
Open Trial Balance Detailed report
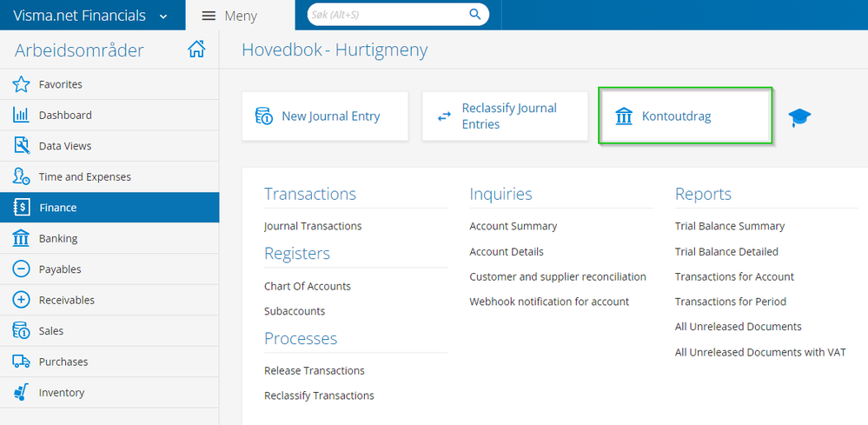pos(726,252)
